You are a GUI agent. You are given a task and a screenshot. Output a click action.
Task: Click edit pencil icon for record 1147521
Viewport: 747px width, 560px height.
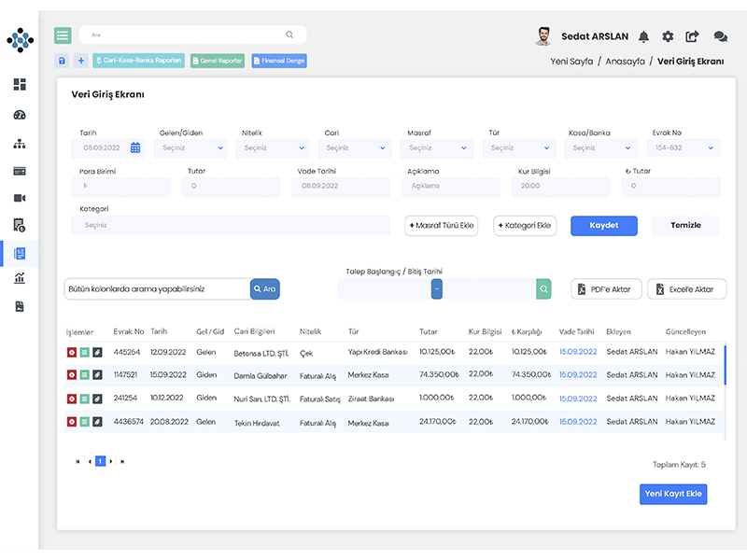[97, 375]
